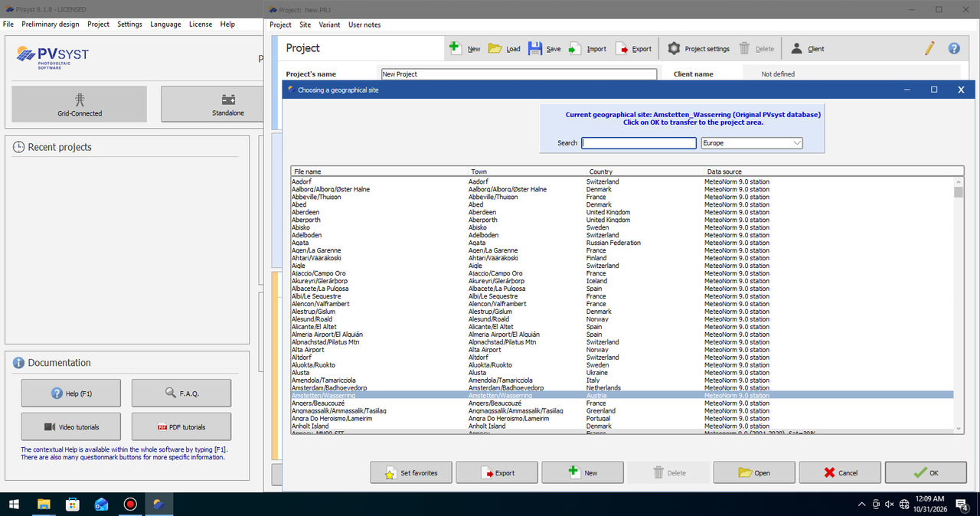Open Project settings gear icon
Image resolution: width=980 pixels, height=516 pixels.
(674, 48)
